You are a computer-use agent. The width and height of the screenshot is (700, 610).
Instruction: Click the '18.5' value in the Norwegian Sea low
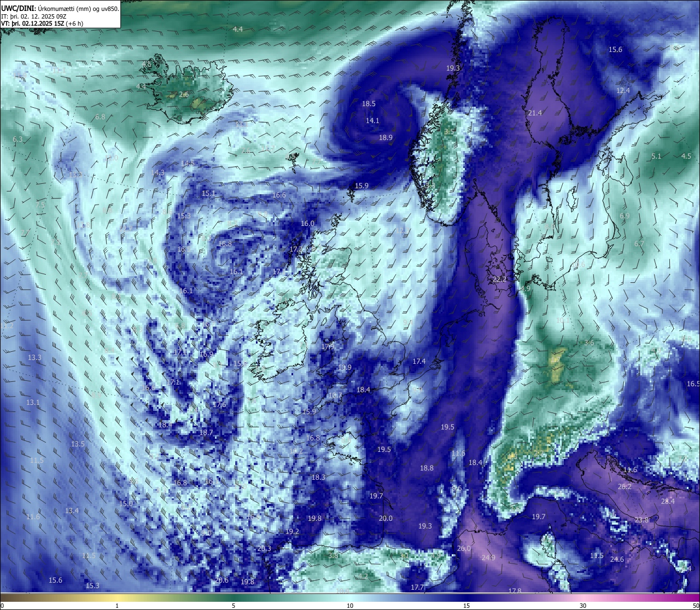(x=369, y=104)
